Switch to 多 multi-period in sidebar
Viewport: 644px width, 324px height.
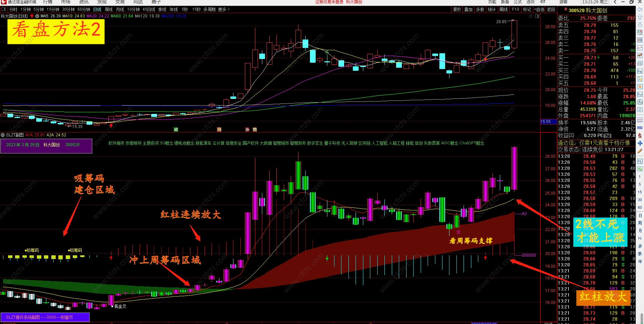point(640,246)
